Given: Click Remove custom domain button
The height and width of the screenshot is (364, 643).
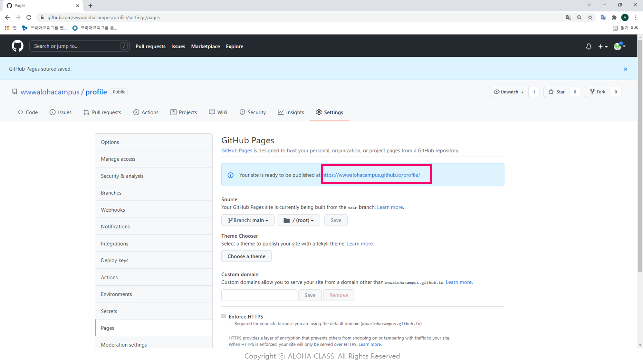Looking at the screenshot, I should [x=339, y=295].
